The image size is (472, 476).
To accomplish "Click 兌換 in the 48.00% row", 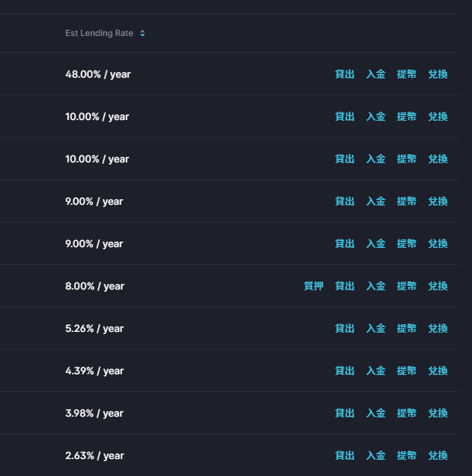I will click(437, 74).
